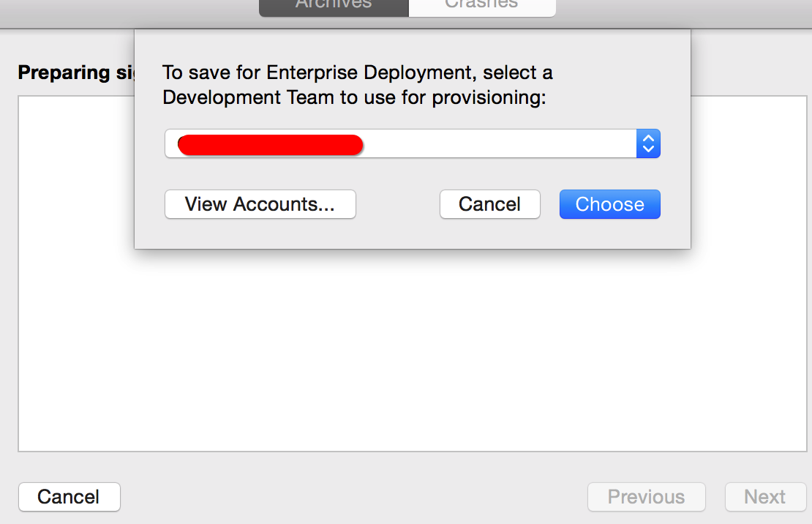Cancel the export wizard below the signing list
Image resolution: width=812 pixels, height=524 pixels.
tap(69, 497)
